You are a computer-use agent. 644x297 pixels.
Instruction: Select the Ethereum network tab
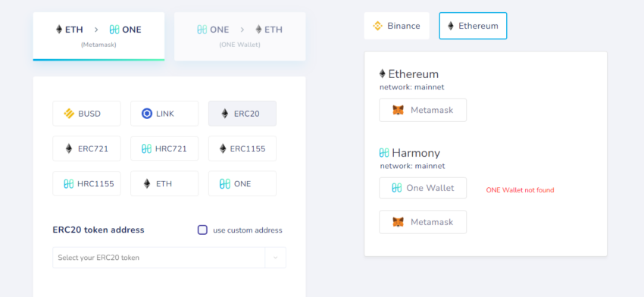[473, 26]
